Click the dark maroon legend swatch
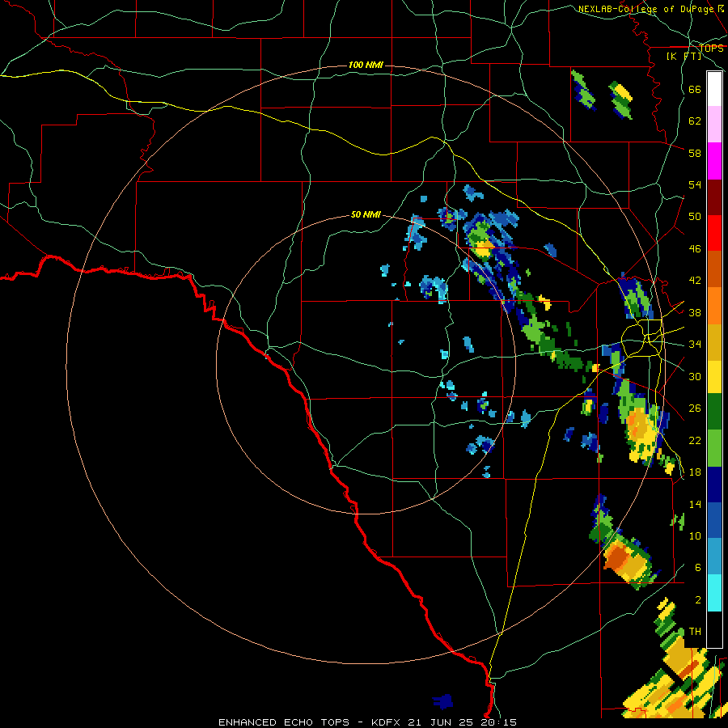Viewport: 728px width, 728px height. click(714, 197)
